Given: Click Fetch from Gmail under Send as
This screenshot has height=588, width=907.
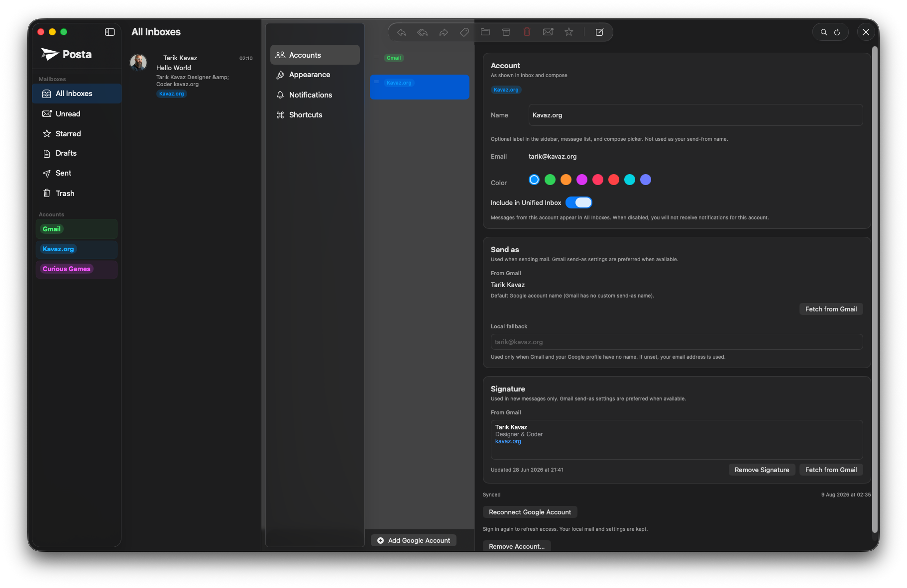Looking at the screenshot, I should [831, 309].
